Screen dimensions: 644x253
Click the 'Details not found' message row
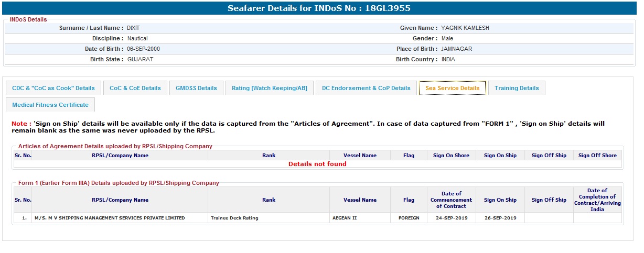coord(317,164)
